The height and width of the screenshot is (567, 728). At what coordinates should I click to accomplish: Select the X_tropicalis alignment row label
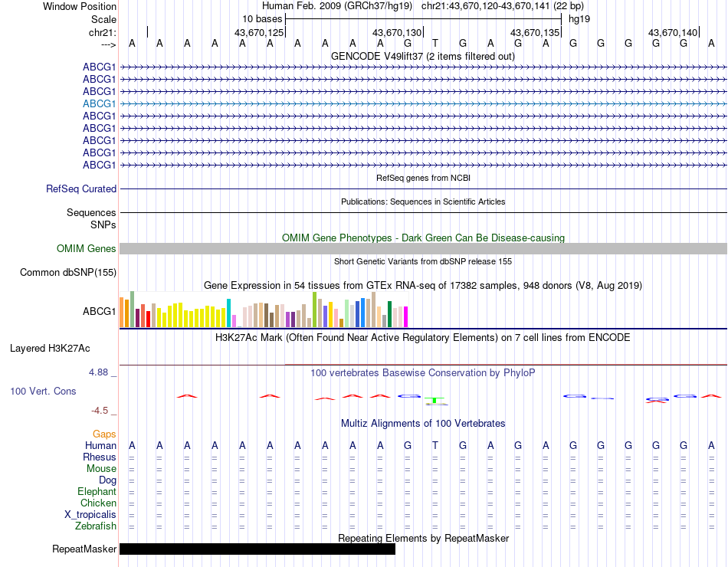click(90, 515)
